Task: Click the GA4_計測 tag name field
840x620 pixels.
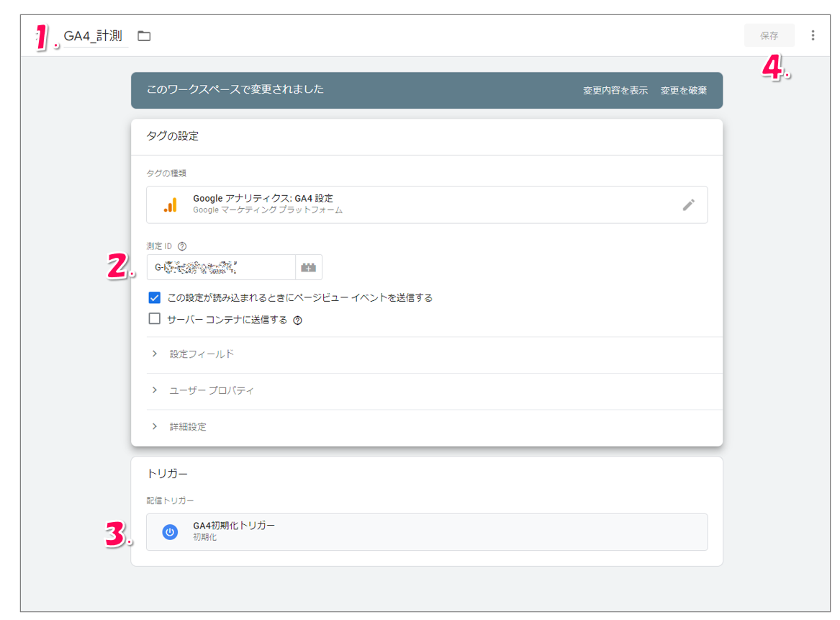Action: click(x=94, y=36)
